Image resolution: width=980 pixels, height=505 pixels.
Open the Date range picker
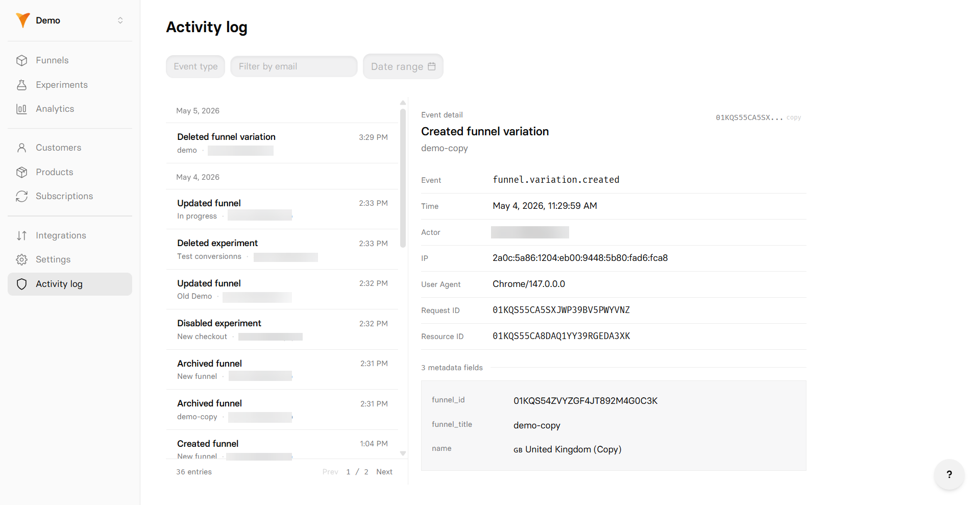pyautogui.click(x=403, y=66)
